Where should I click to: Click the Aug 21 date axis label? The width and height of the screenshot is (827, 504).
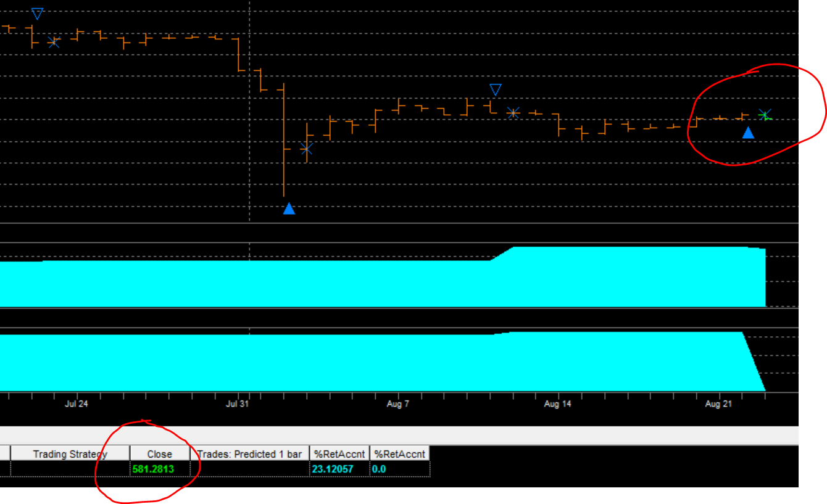pos(718,404)
